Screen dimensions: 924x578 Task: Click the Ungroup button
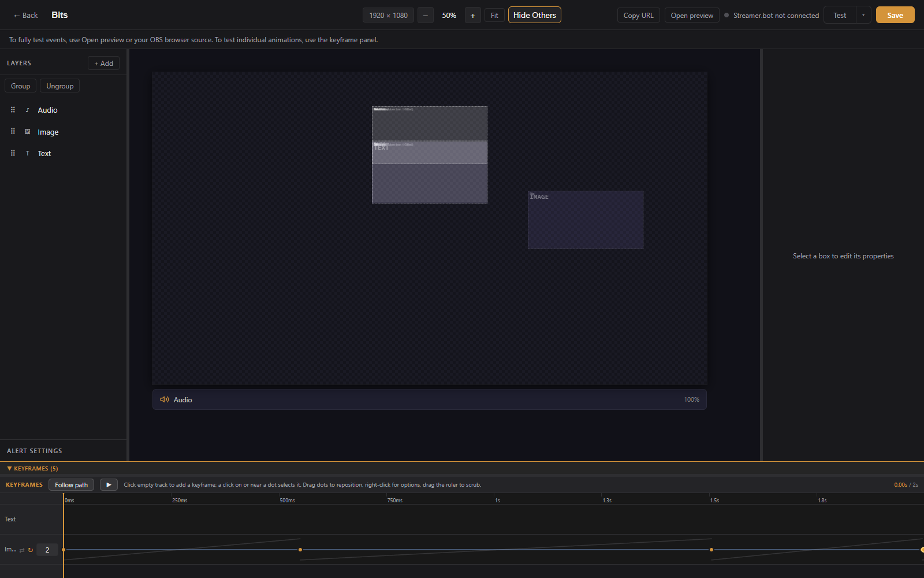(60, 86)
